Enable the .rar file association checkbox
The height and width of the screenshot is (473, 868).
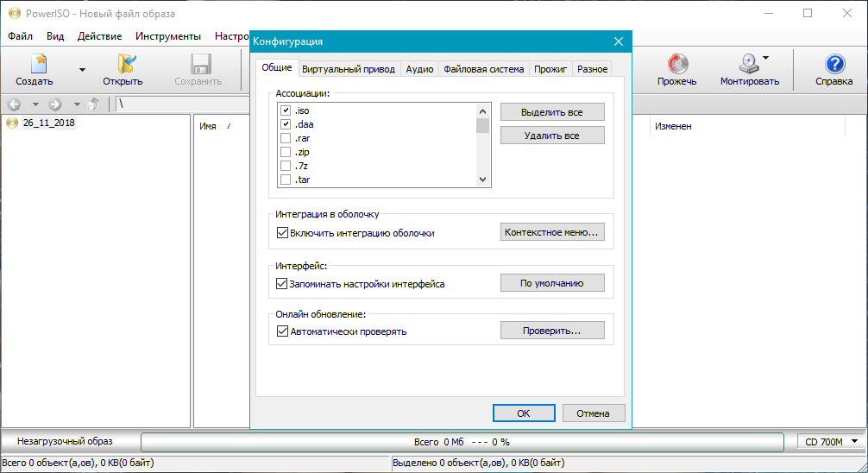click(x=286, y=138)
